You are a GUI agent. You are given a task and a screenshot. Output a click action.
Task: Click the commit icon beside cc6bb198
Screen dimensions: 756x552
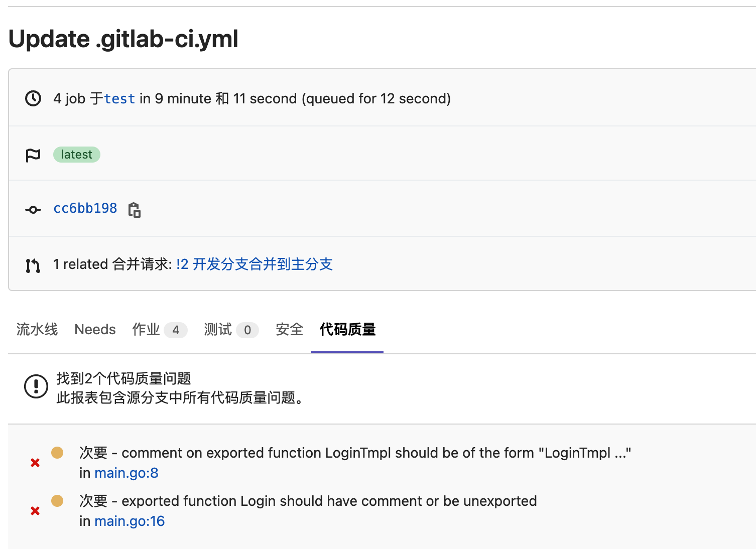click(x=33, y=209)
